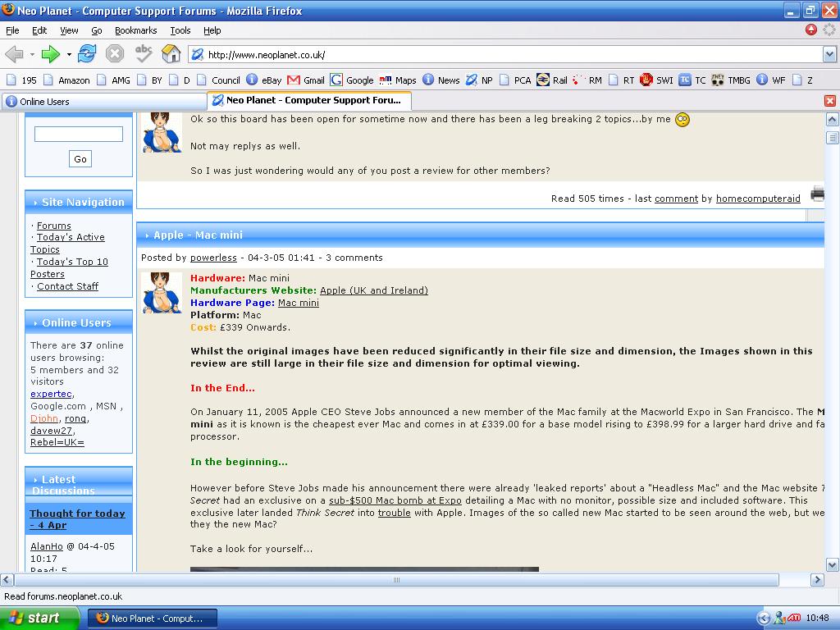Click the system tray clock
The height and width of the screenshot is (630, 840).
[x=817, y=619]
